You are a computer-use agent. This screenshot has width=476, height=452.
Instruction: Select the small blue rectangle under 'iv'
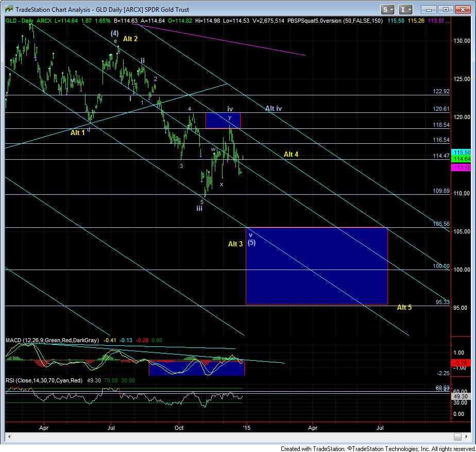coord(223,120)
